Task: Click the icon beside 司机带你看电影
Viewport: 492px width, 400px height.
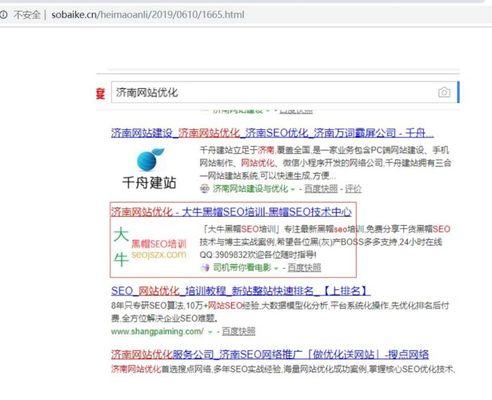Action: 205,267
